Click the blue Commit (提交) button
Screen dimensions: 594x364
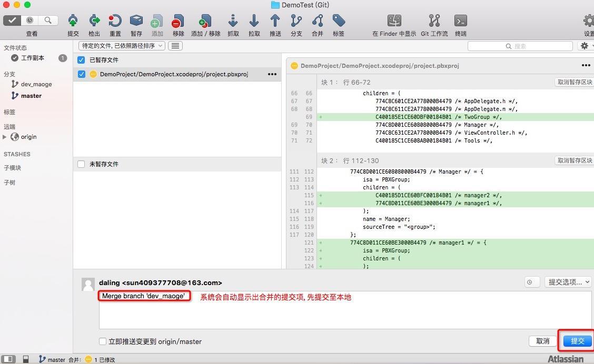point(577,341)
